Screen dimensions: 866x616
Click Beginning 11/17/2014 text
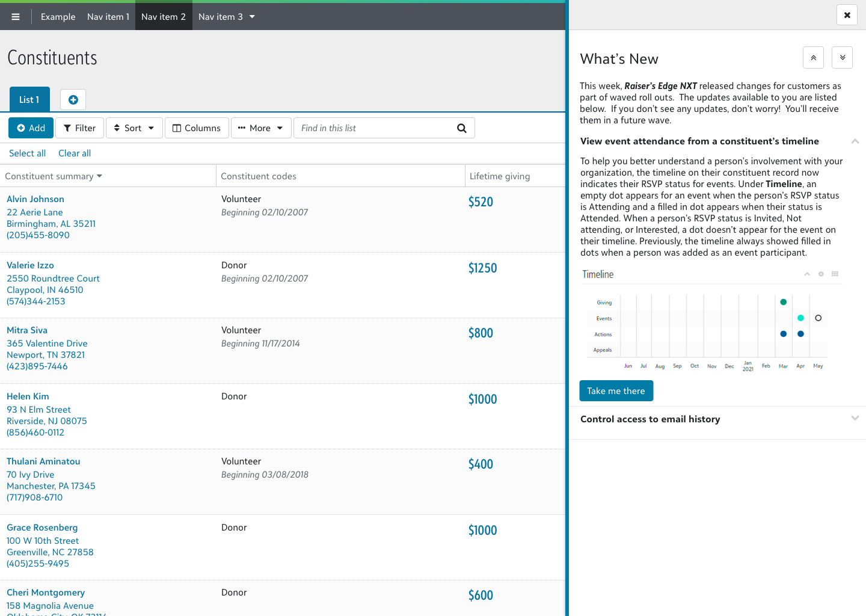coord(260,343)
